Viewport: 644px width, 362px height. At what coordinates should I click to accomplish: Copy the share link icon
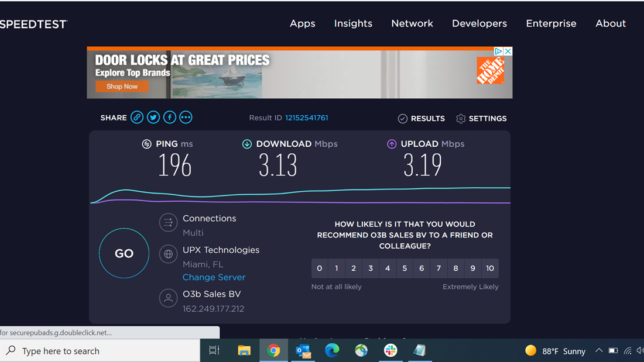tap(137, 118)
